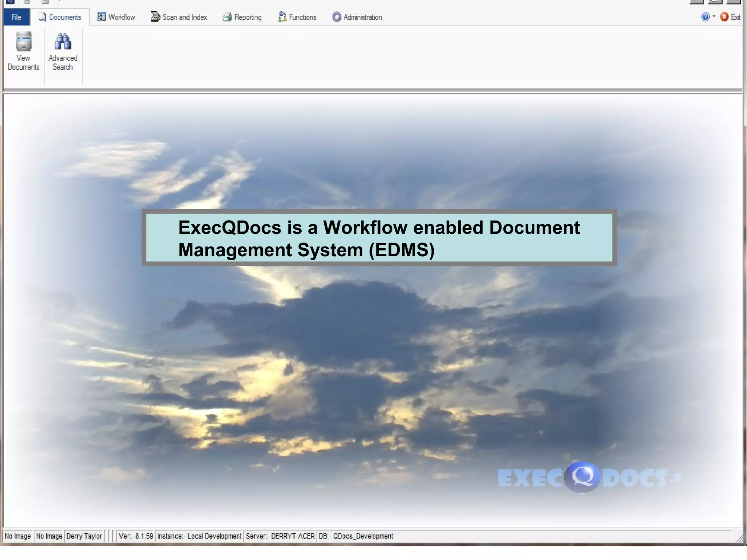Click the Advanced Search binoculars icon
The height and width of the screenshot is (560, 747).
(x=63, y=42)
